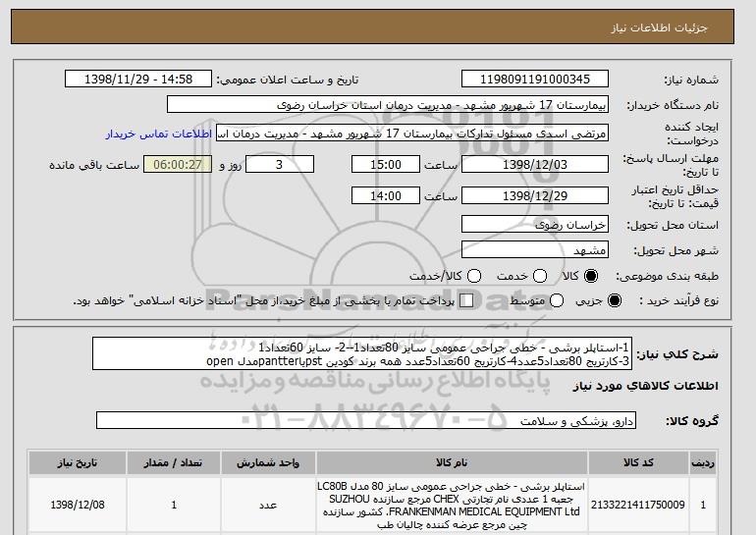Click the شرح کلی نیاز label
The width and height of the screenshot is (756, 535).
click(x=677, y=354)
